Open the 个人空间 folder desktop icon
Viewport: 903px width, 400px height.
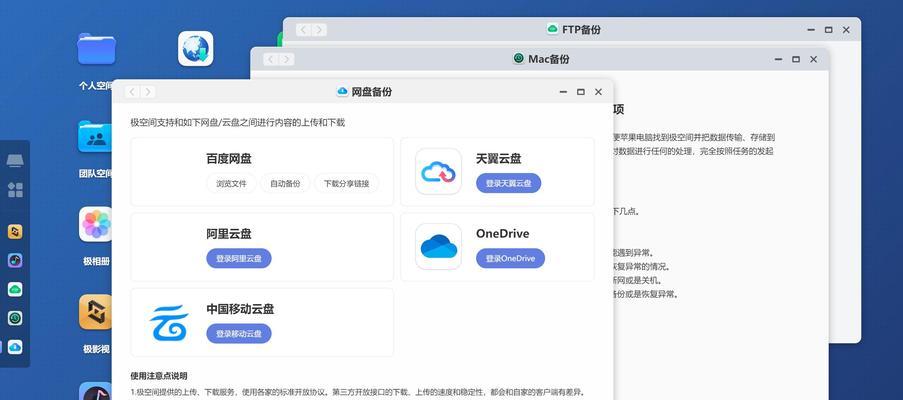coord(96,50)
